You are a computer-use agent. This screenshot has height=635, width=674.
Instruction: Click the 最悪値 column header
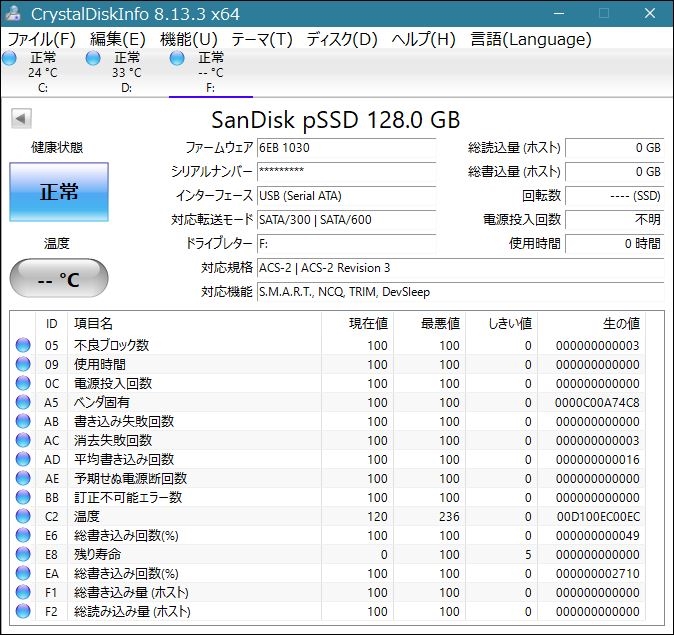[429, 323]
